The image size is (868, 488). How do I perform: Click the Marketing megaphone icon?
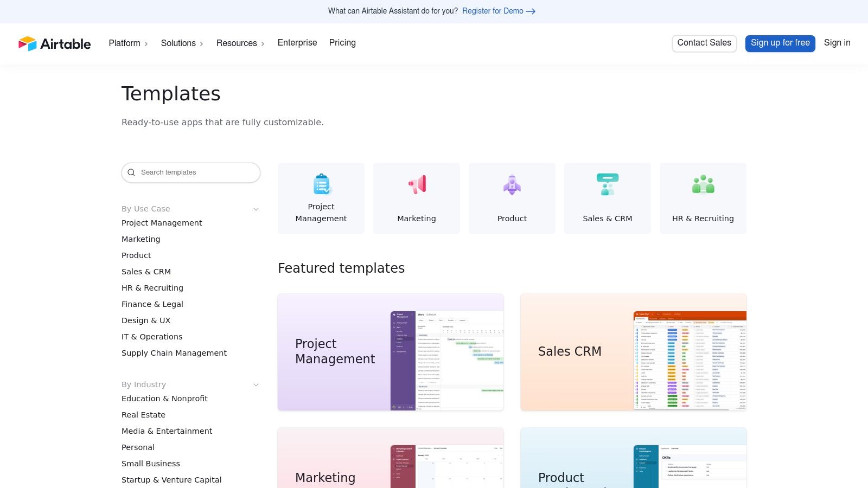point(417,184)
